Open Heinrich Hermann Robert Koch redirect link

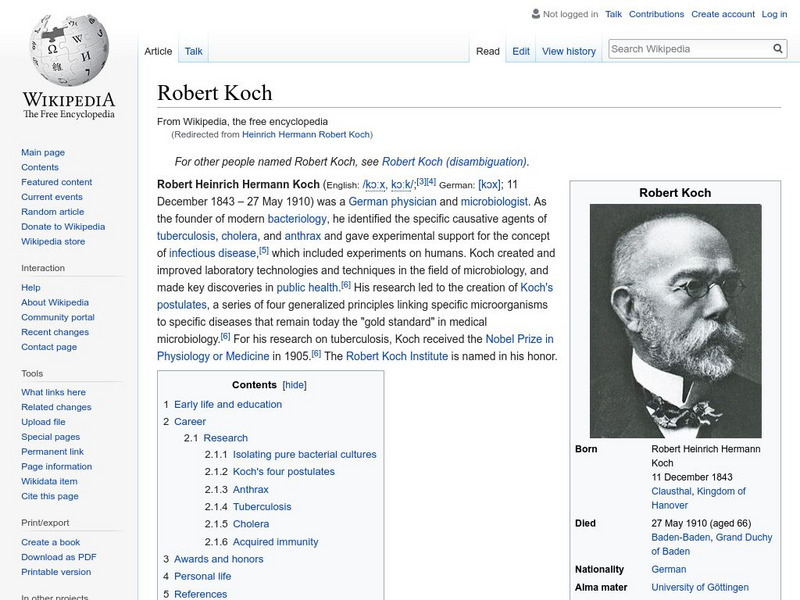tap(306, 134)
